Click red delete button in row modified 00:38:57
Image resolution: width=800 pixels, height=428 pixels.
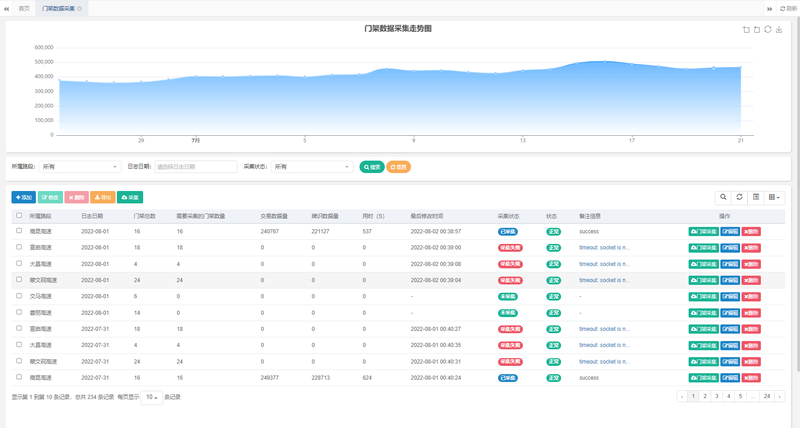click(751, 232)
